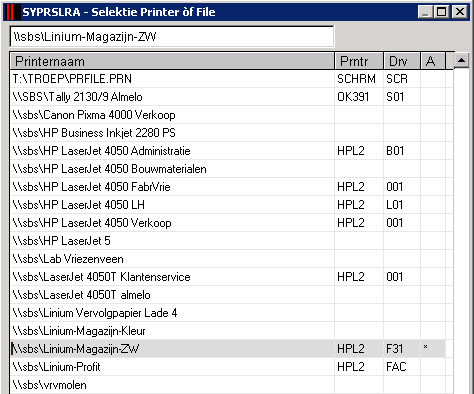The width and height of the screenshot is (474, 394).
Task: Click HPL2 cell in Linium-Profit row
Action: 359,367
